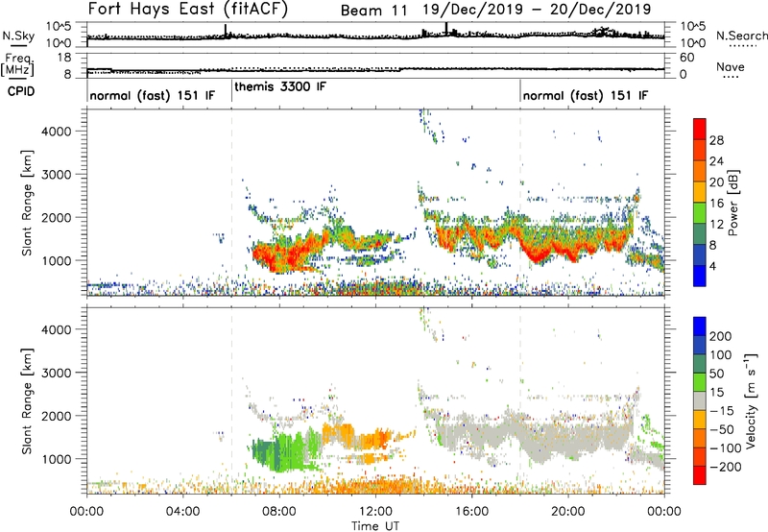The width and height of the screenshot is (768, 532).
Task: Click the blue bottom segment of the Power colorbar
Action: [x=700, y=276]
